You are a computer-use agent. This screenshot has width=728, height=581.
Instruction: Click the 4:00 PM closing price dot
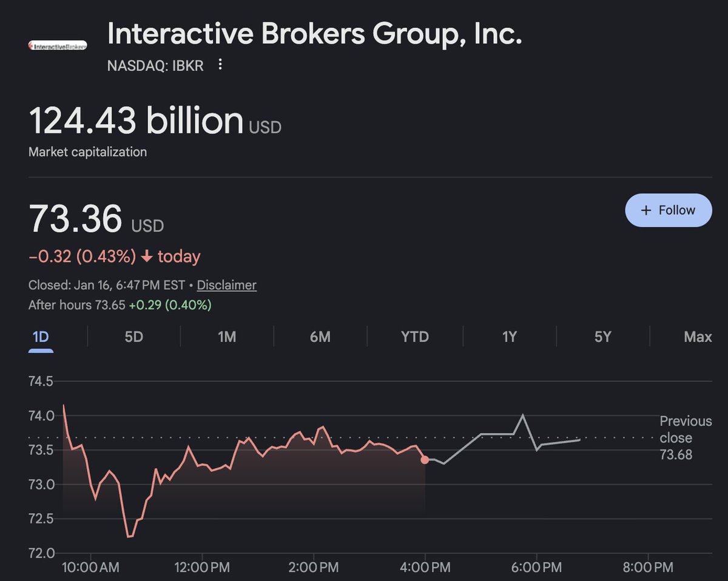pyautogui.click(x=425, y=460)
